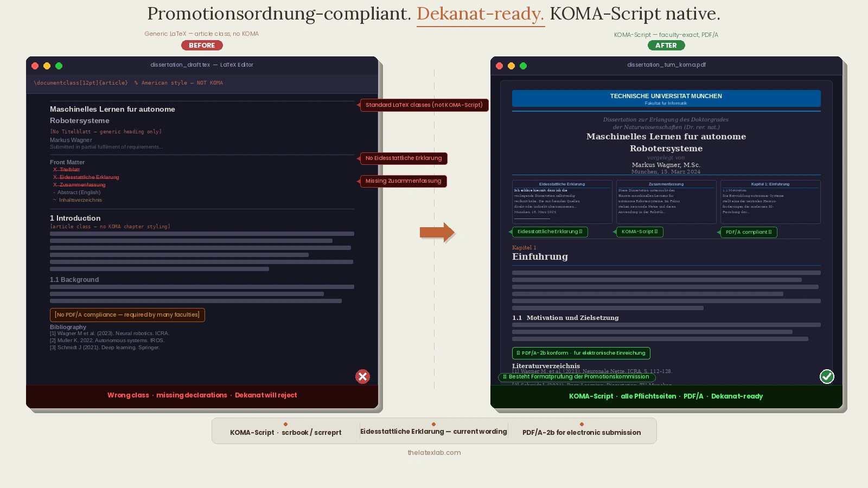Viewport: 868px width, 488px height.
Task: Toggle the Inhaltsverzeichnis entry marked with tilde
Action: (78, 200)
